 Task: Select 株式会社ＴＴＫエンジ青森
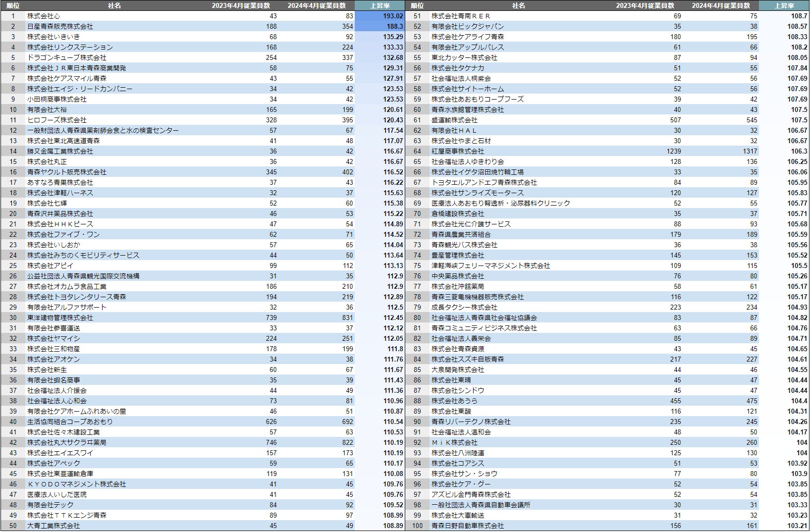[67, 515]
